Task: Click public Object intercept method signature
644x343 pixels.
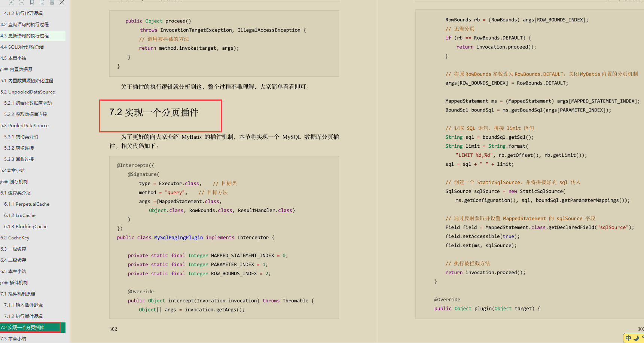Action: tap(221, 301)
